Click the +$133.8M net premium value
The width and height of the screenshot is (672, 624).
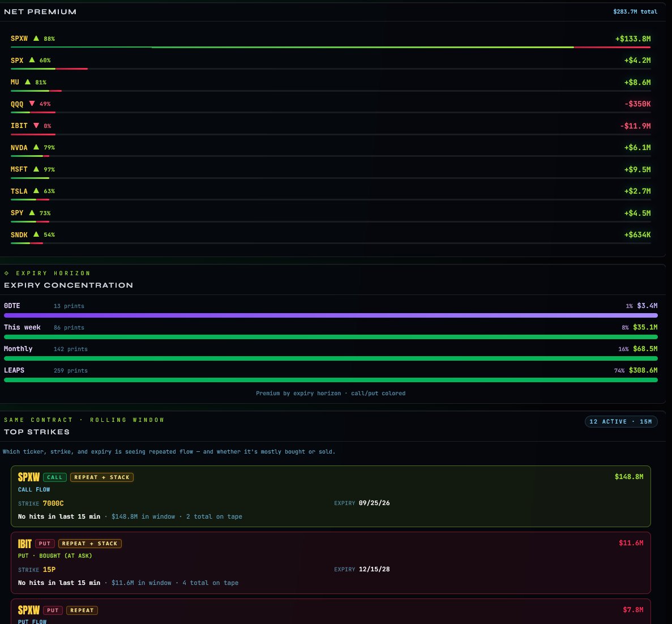pyautogui.click(x=632, y=39)
